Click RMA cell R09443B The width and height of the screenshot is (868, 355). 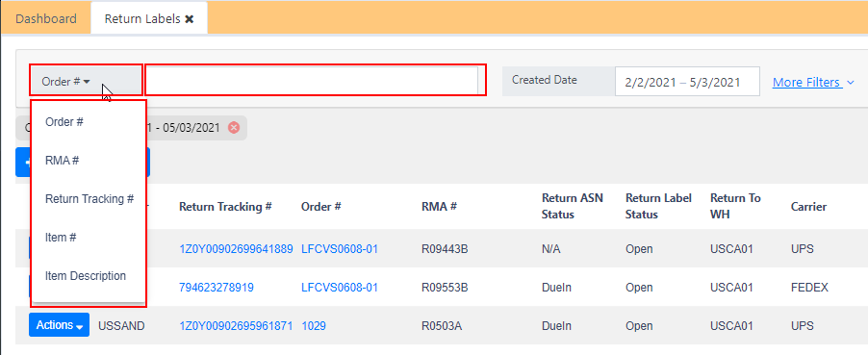click(x=446, y=249)
